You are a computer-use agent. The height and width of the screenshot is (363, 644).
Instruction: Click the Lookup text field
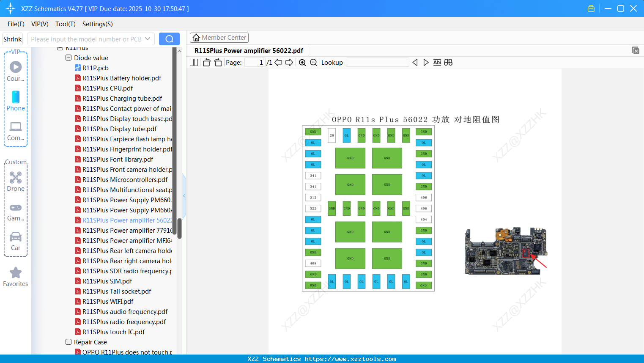pyautogui.click(x=377, y=63)
